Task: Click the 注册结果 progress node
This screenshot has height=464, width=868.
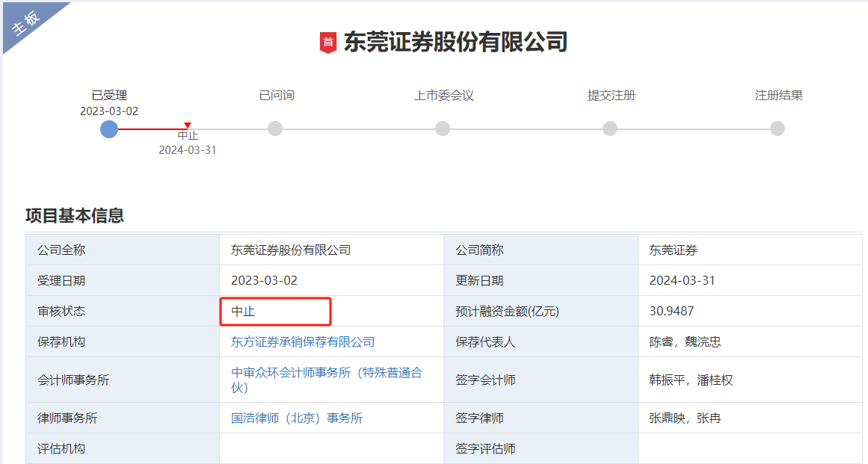Action: (x=778, y=129)
